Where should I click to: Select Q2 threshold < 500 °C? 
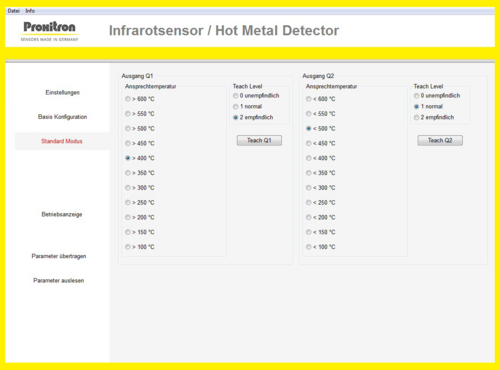[x=321, y=128]
